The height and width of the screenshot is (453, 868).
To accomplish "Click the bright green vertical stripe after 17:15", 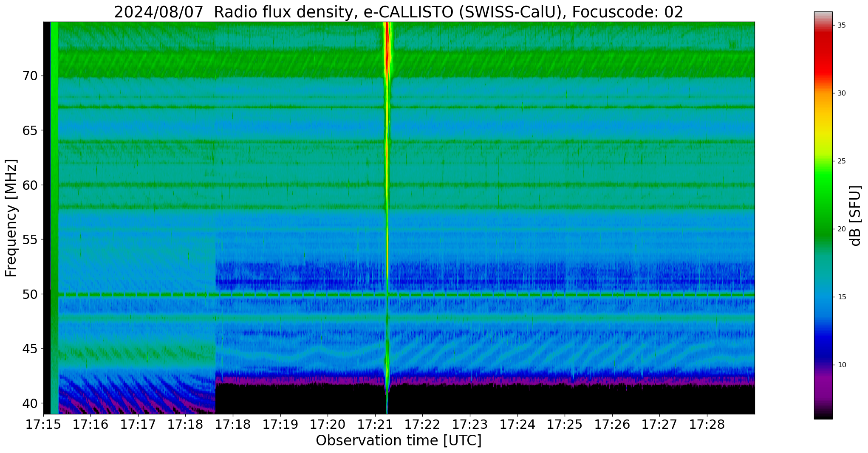I will [54, 218].
